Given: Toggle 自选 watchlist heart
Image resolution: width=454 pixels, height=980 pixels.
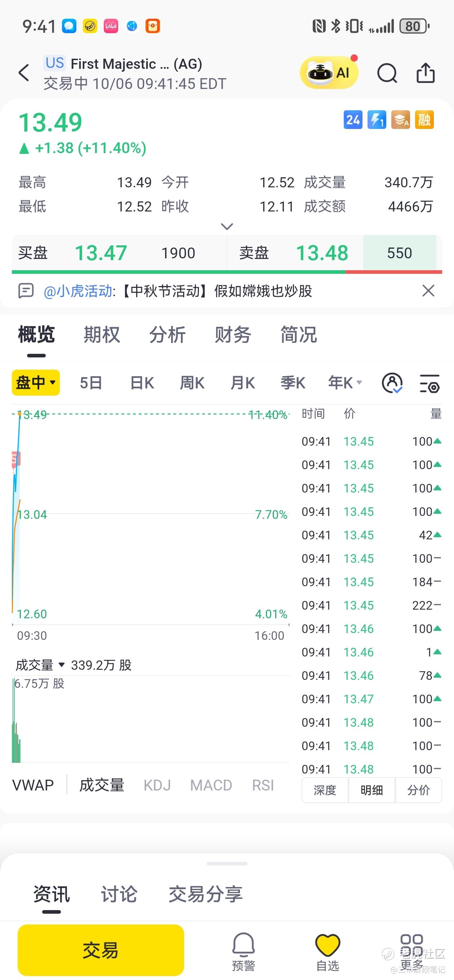Looking at the screenshot, I should coord(328,952).
